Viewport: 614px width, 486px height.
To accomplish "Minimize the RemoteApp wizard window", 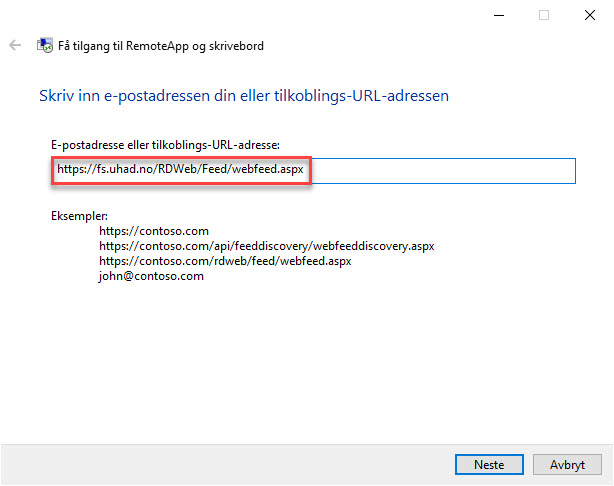I will click(x=499, y=15).
